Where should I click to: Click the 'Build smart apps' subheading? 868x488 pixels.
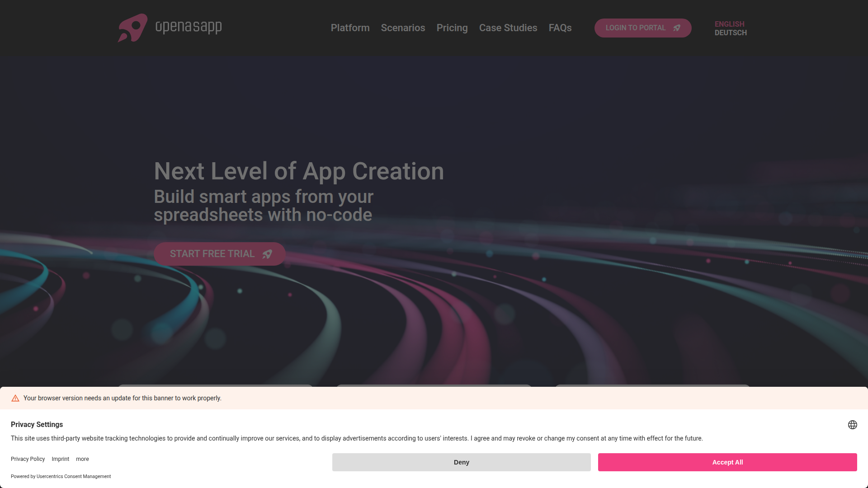[264, 206]
